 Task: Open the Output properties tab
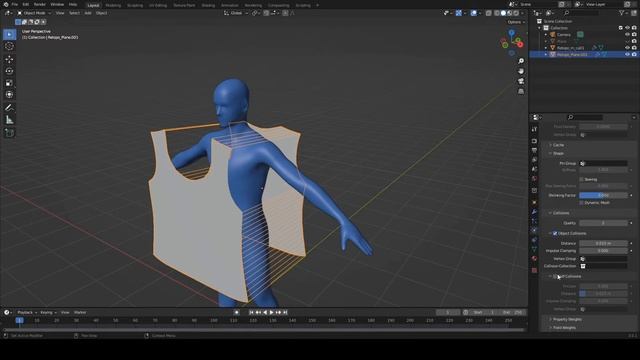[534, 150]
